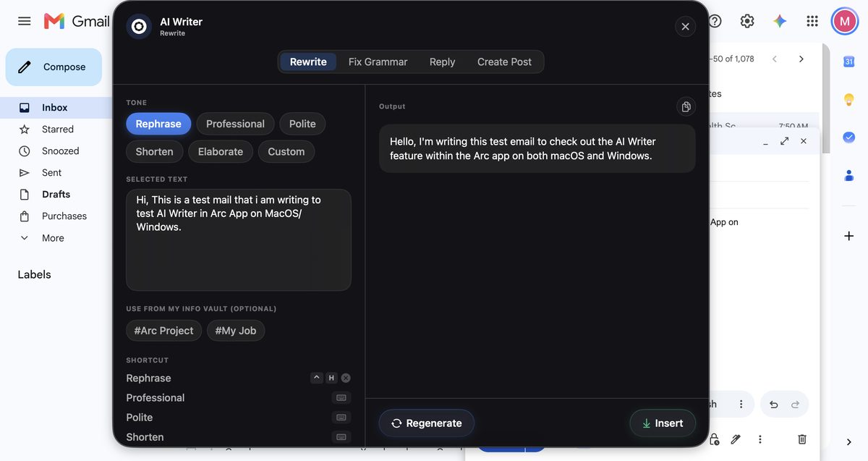Image resolution: width=868 pixels, height=461 pixels.
Task: Click the Ctrl H shortcut keys
Action: (324, 378)
